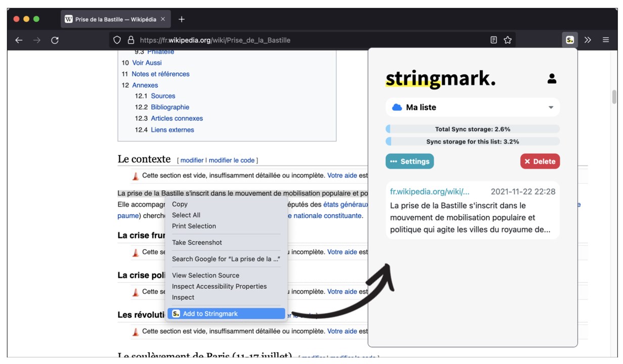Open the Firefox hamburger menu

click(606, 40)
